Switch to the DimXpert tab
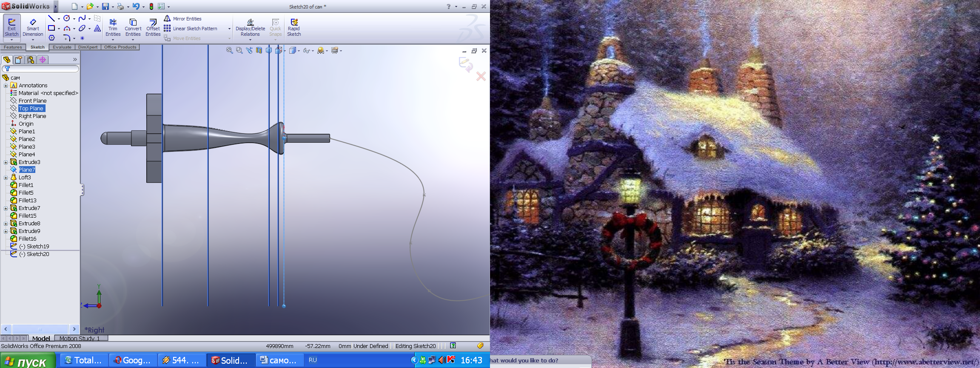The height and width of the screenshot is (368, 980). coord(88,47)
